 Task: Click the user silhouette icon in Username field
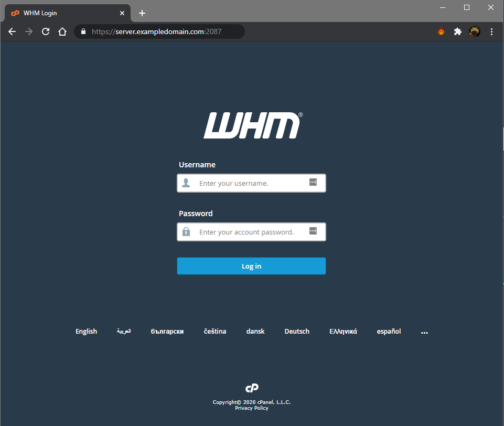(186, 183)
